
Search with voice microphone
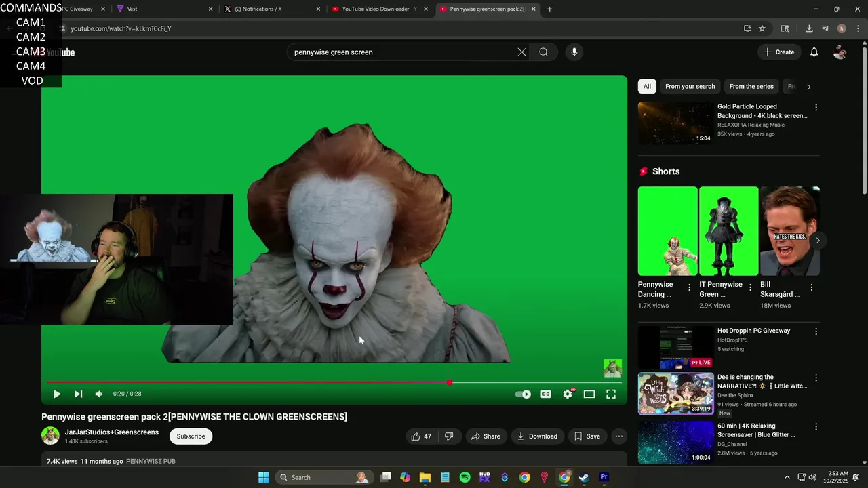574,52
